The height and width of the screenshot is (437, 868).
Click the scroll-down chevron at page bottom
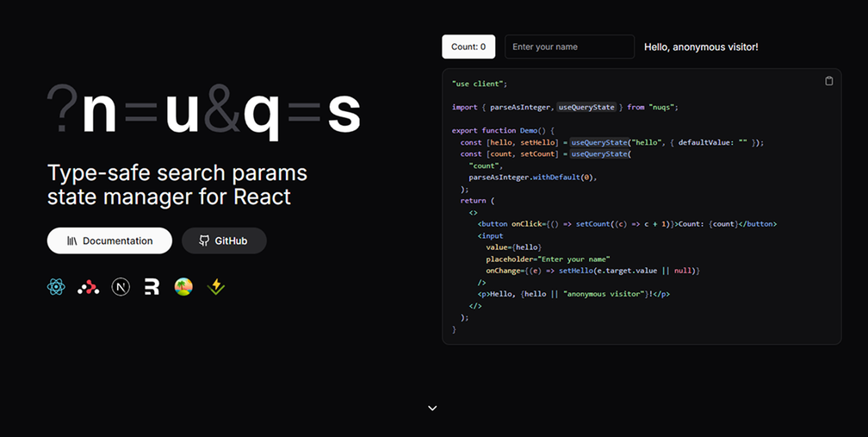(432, 408)
